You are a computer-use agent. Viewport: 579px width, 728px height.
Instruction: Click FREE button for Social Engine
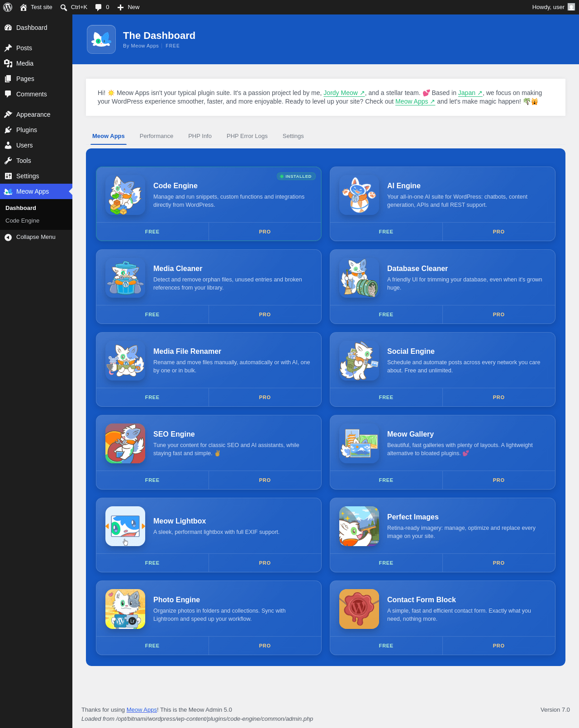click(x=386, y=397)
